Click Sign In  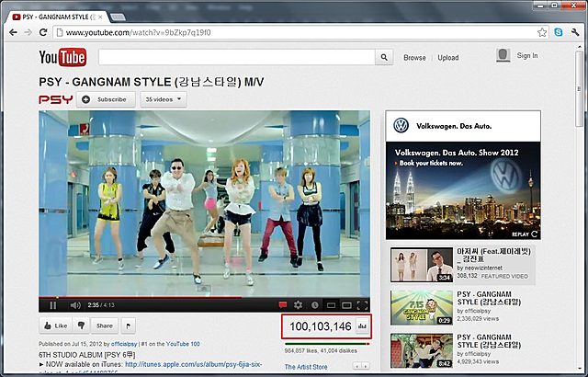[527, 55]
